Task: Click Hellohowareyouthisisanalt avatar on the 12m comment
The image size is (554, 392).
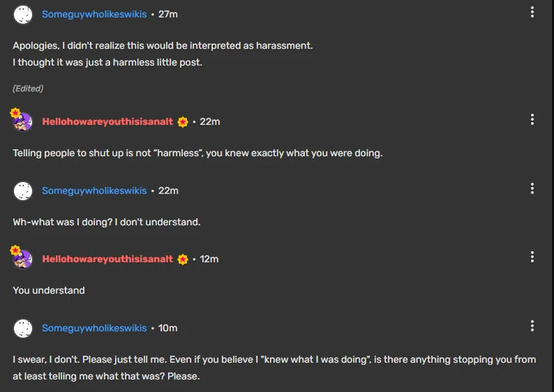Action: (23, 258)
